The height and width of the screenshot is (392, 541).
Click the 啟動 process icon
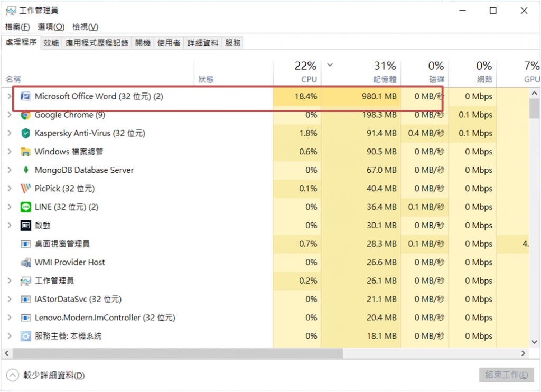(x=25, y=226)
